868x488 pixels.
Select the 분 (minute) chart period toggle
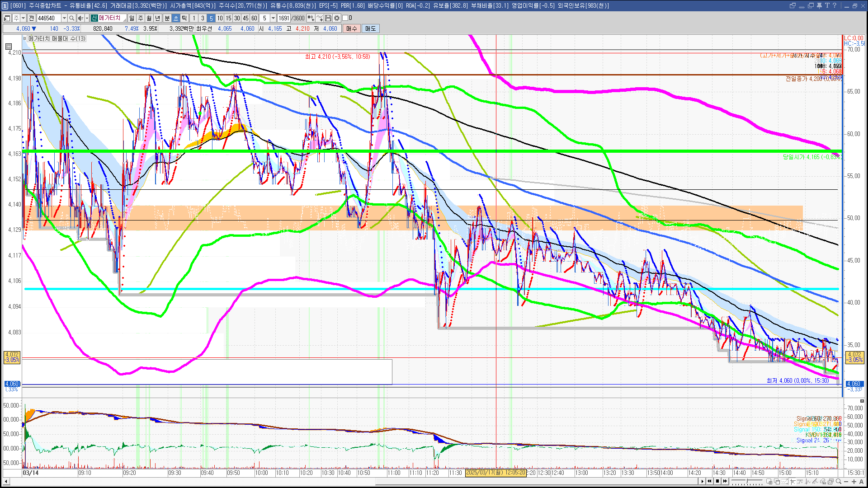[167, 18]
